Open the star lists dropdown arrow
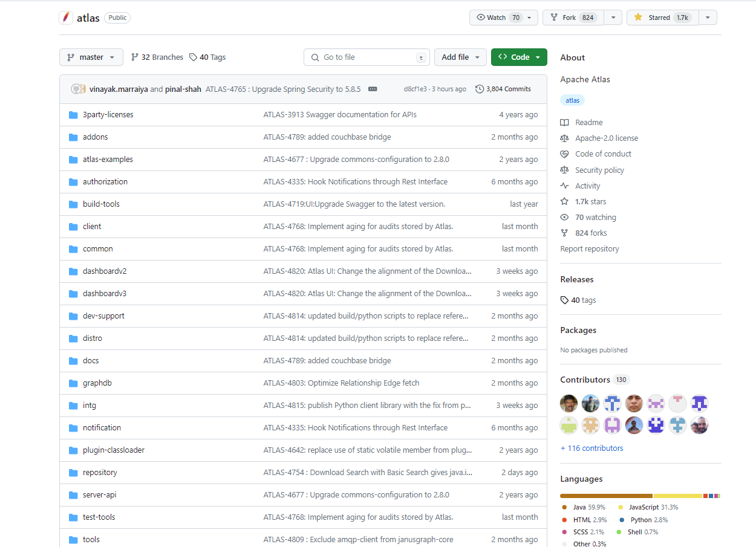Viewport: 756px width, 547px height. click(708, 18)
